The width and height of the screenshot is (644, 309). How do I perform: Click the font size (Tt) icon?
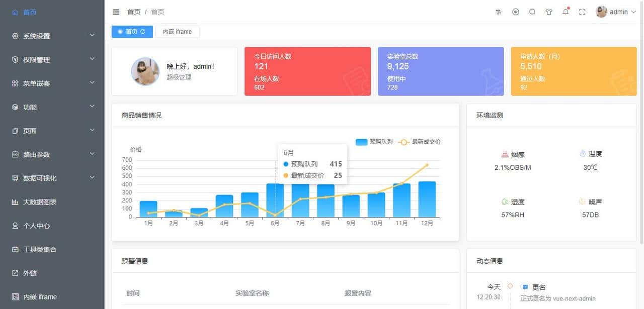click(498, 12)
